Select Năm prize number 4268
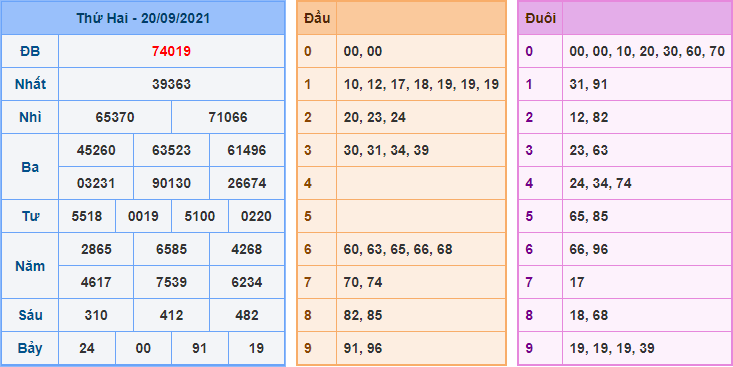733x367 pixels. 247,249
